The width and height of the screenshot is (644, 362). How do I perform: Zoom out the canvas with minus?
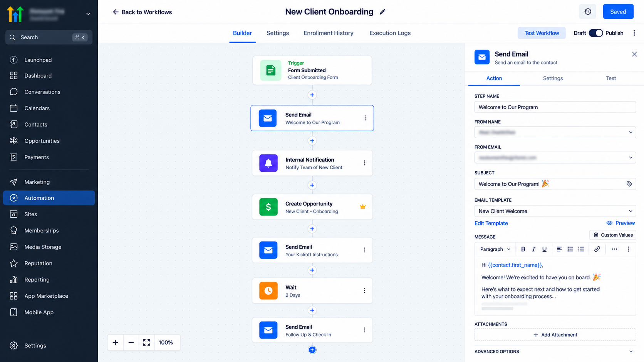click(131, 342)
